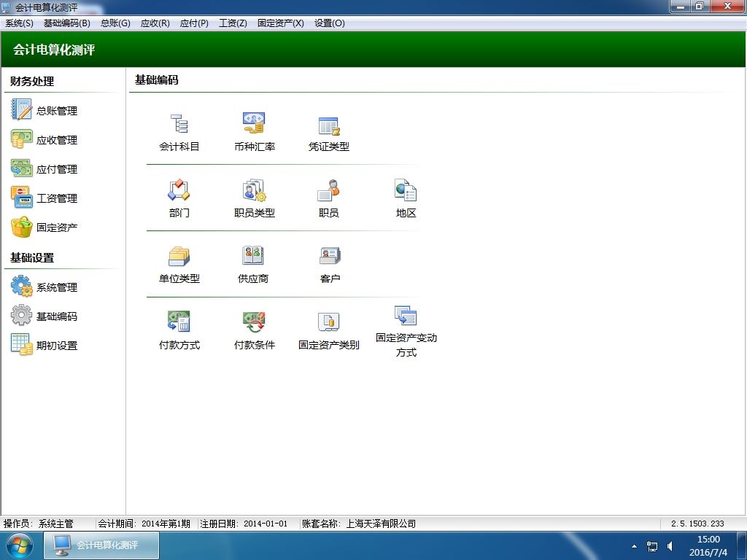Select 期初设置 in the sidebar
This screenshot has width=747, height=560.
click(44, 345)
